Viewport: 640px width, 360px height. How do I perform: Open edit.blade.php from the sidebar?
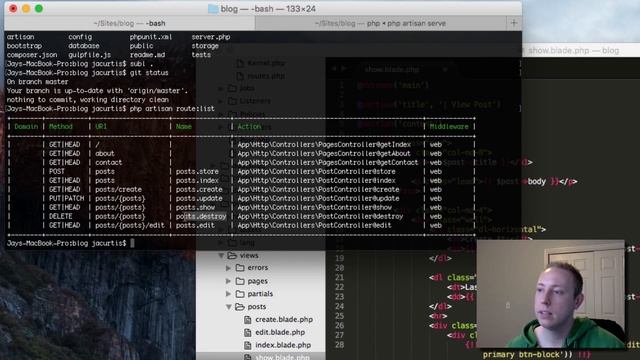280,333
